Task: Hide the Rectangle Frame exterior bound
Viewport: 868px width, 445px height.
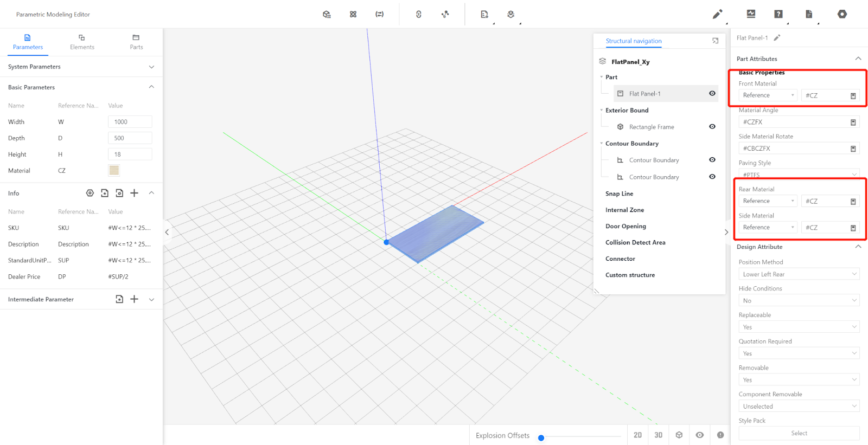Action: [x=712, y=127]
